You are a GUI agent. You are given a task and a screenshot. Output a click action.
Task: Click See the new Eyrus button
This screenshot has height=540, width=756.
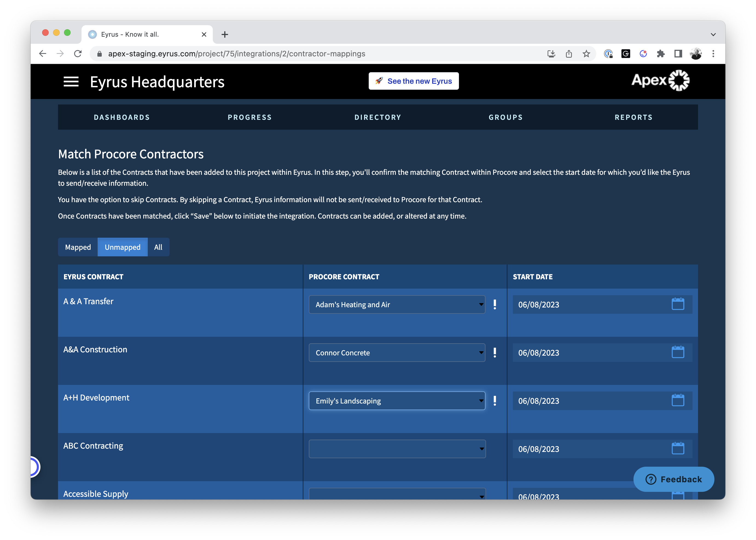click(x=414, y=81)
